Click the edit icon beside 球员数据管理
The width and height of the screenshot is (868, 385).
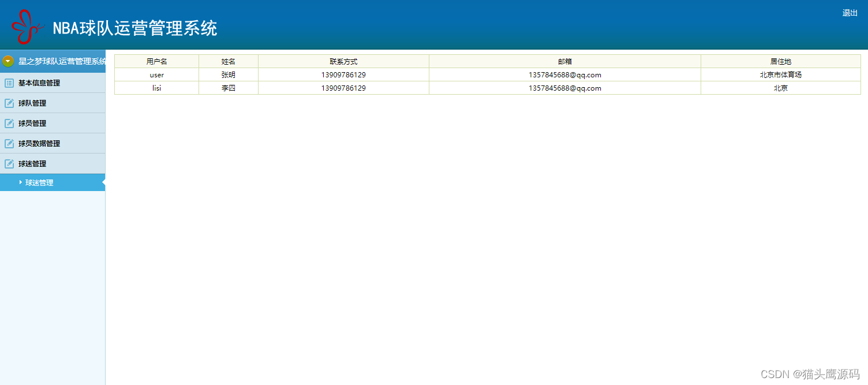point(9,144)
